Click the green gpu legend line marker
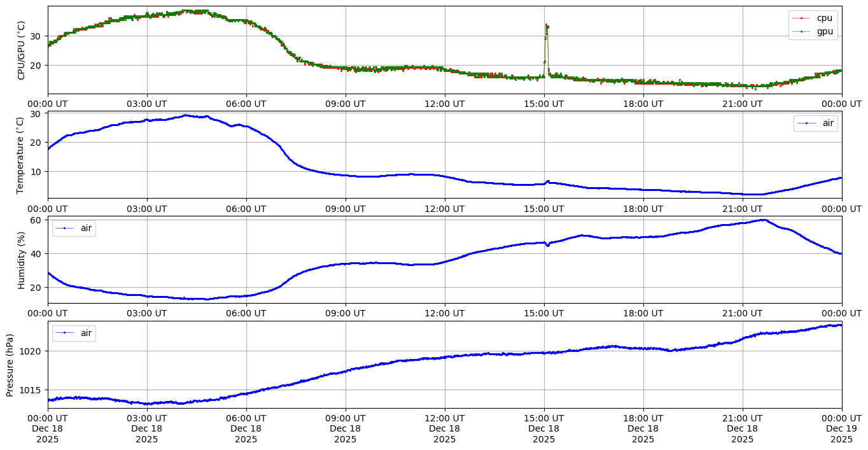Viewport: 868px width, 450px height. coord(801,31)
